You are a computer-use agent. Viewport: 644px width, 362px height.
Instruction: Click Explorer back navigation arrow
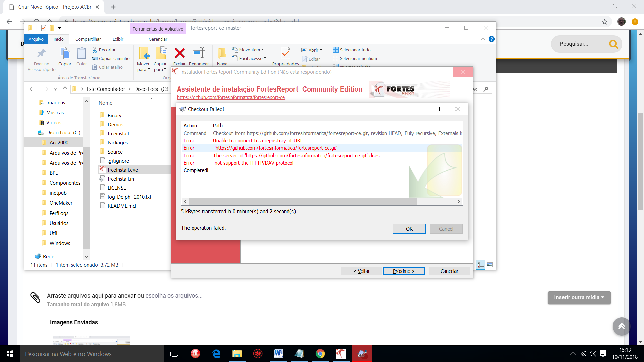pos(32,89)
